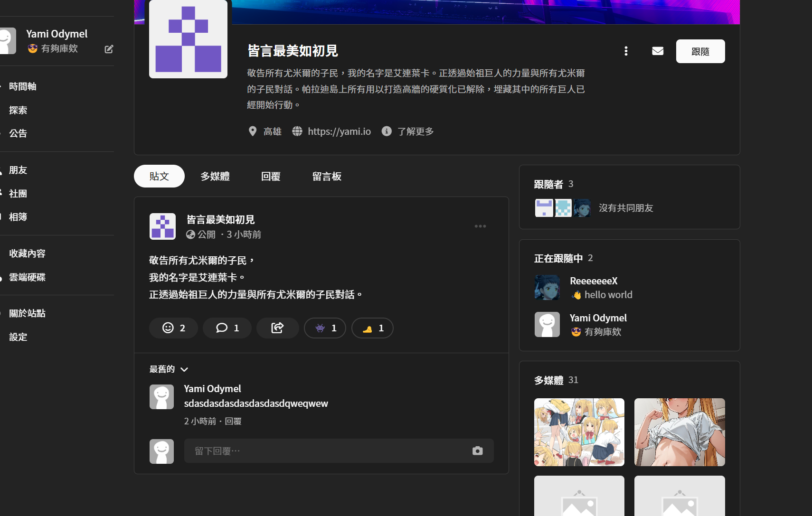Screen dimensions: 812x516
Task: Click the chevron next to 最舊的 label
Action: coord(184,369)
